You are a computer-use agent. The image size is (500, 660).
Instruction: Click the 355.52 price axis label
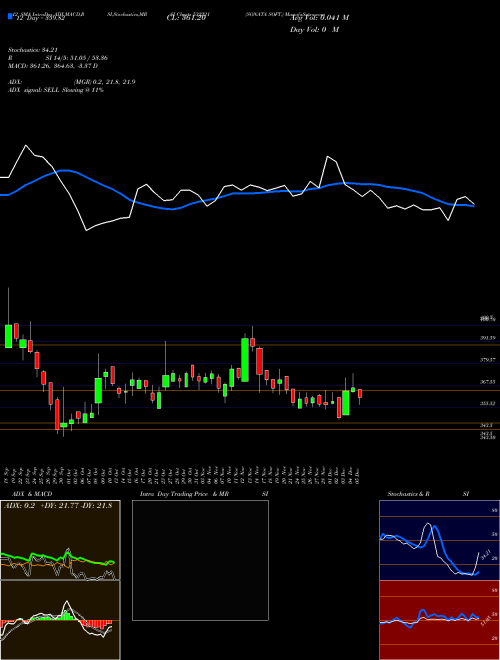488,404
